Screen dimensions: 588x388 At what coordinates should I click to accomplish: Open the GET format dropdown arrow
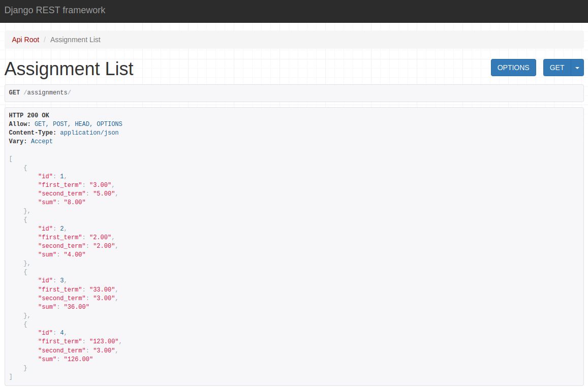click(577, 68)
